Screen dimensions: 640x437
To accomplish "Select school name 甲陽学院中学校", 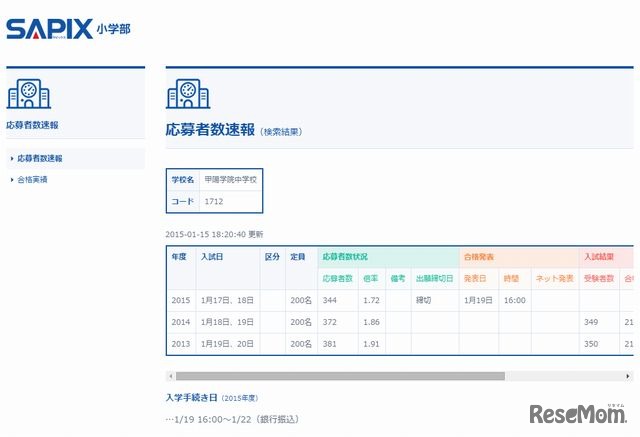I will point(231,180).
